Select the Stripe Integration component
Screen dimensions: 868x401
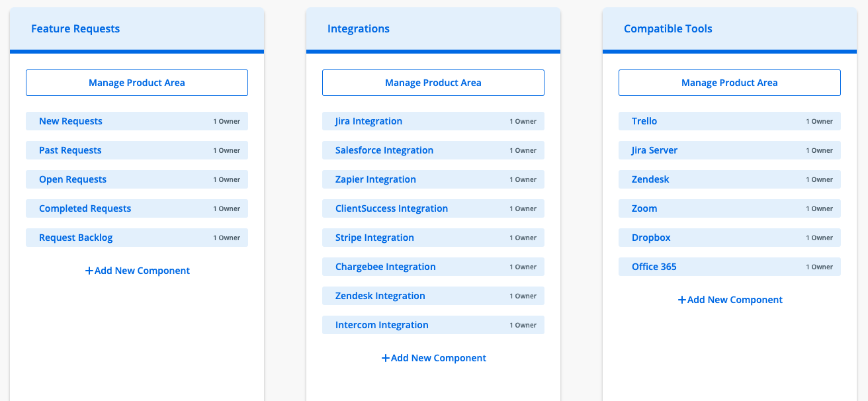374,238
